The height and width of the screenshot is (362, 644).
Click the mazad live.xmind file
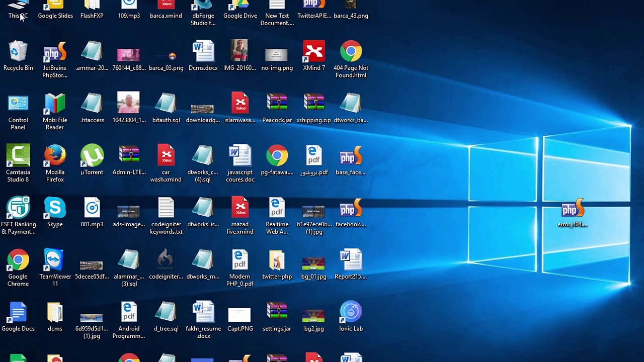pyautogui.click(x=240, y=216)
